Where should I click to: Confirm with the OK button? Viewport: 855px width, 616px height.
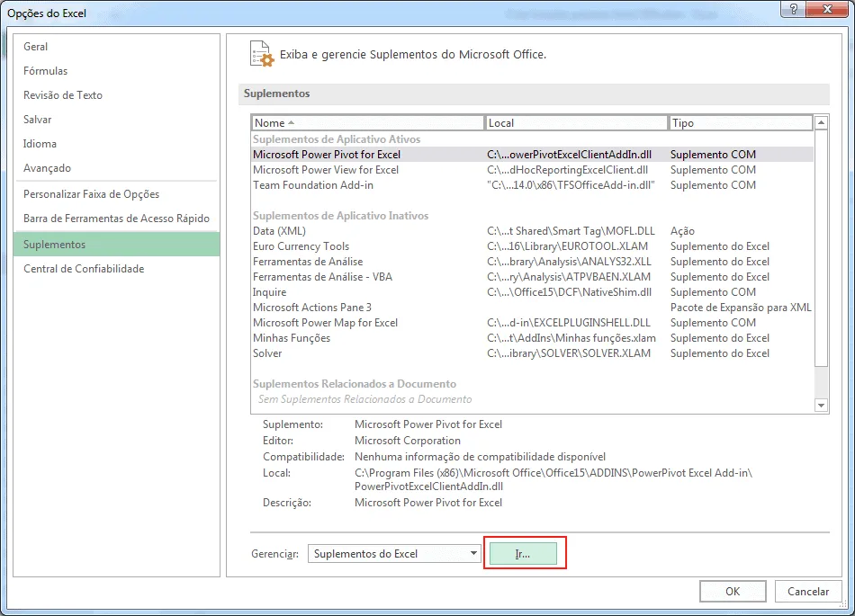point(733,592)
